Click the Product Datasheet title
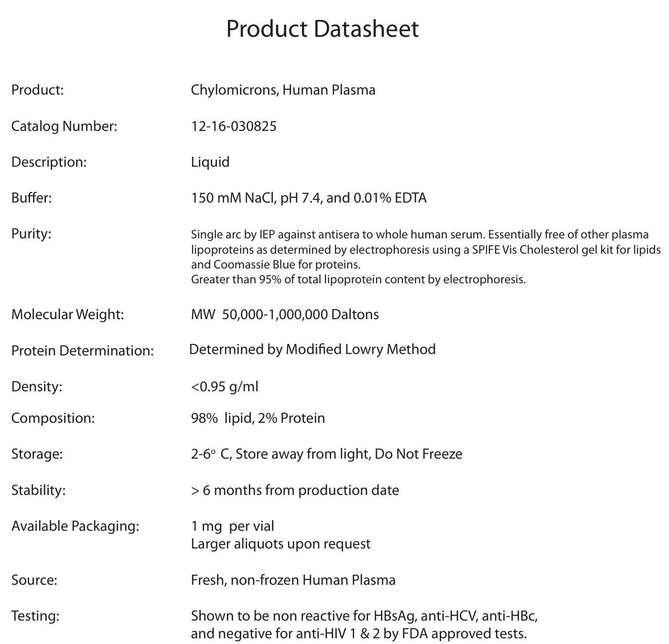 click(322, 29)
